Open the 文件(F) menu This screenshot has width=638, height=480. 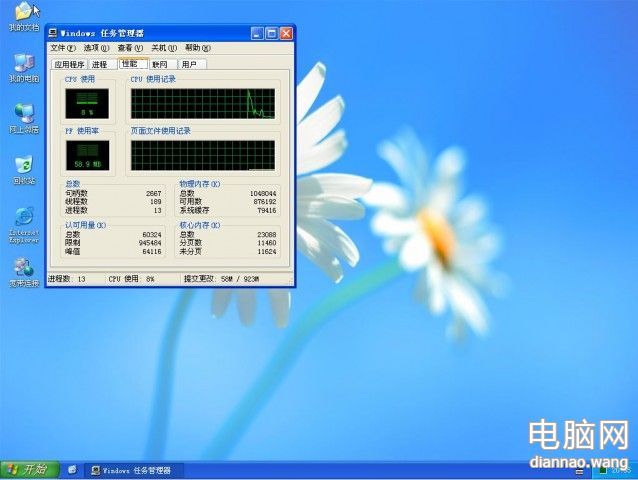pos(63,48)
